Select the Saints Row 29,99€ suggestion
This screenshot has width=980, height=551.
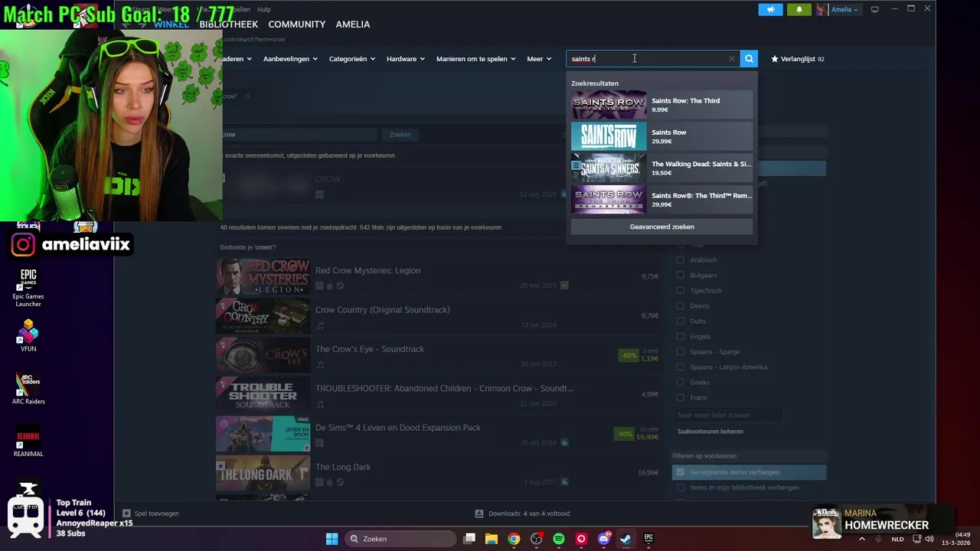tap(661, 136)
